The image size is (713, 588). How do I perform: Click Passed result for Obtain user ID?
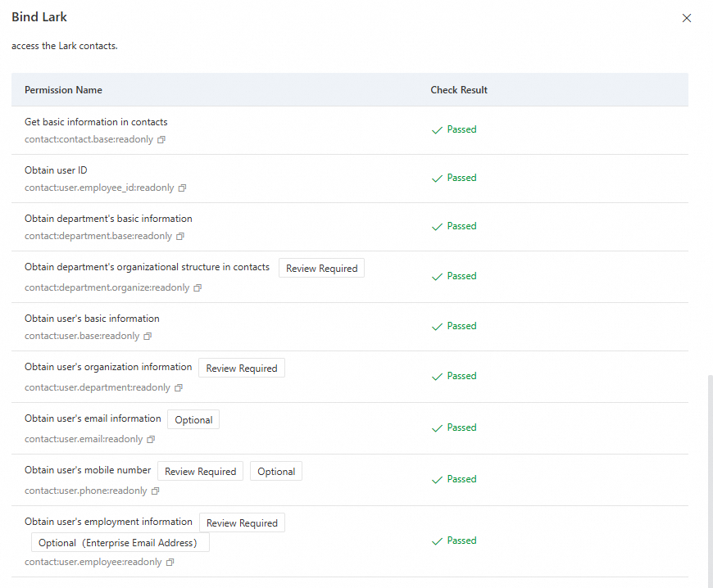[454, 178]
